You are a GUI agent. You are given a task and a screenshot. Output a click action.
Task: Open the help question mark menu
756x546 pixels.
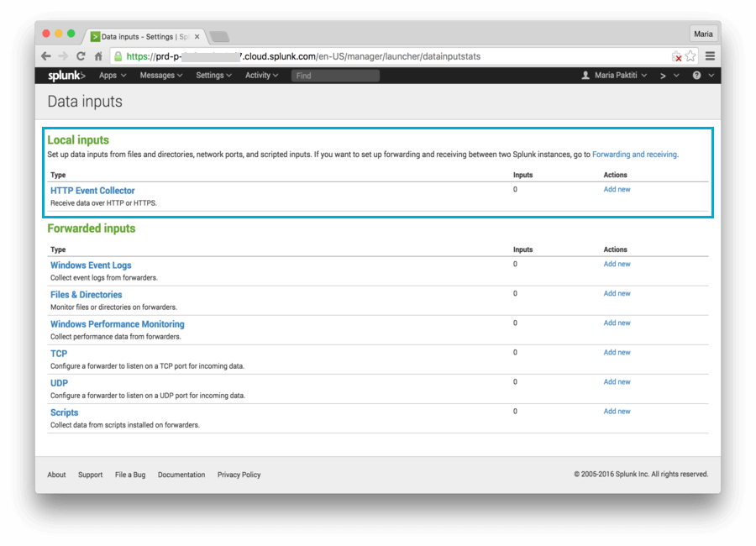coord(703,76)
